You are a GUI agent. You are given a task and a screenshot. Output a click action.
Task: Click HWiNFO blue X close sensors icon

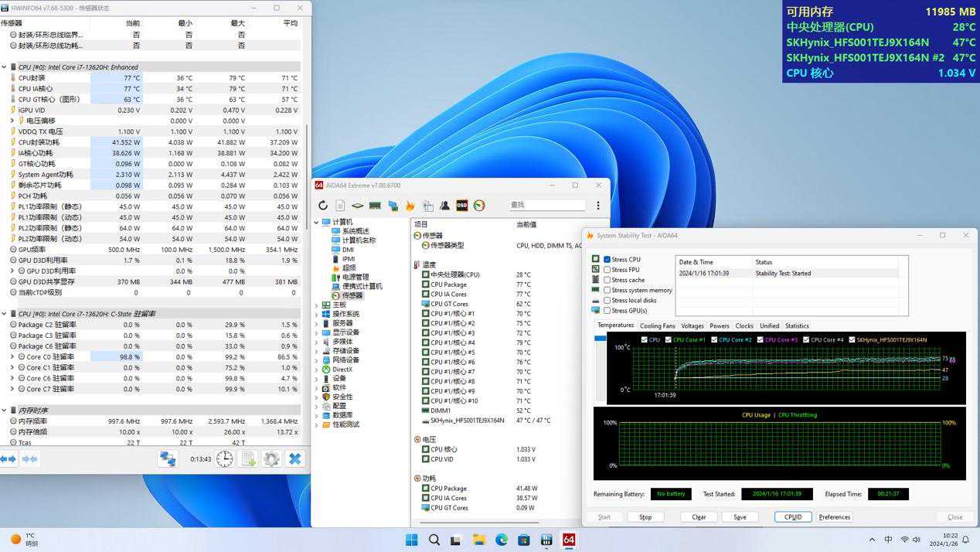tap(294, 459)
